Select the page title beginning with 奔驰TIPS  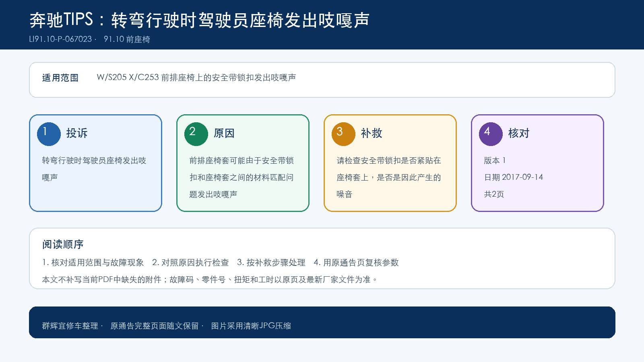click(x=200, y=20)
